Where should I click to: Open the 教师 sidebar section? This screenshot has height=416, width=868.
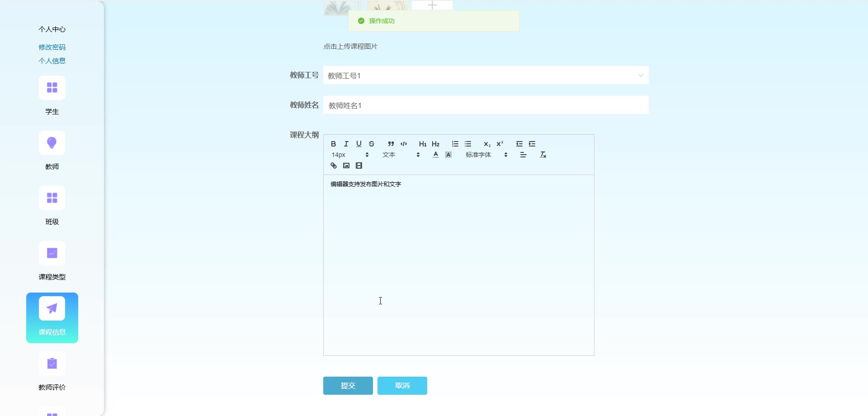pos(52,151)
